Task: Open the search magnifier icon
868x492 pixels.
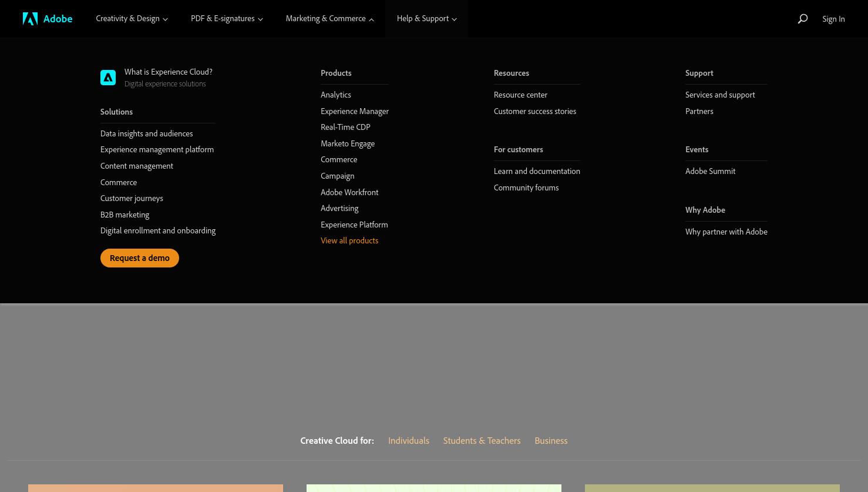Action: 803,19
